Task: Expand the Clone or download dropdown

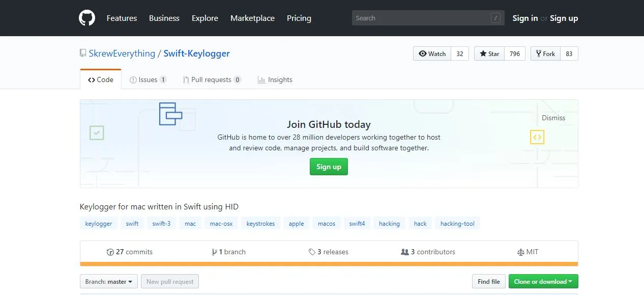Action: [x=543, y=281]
